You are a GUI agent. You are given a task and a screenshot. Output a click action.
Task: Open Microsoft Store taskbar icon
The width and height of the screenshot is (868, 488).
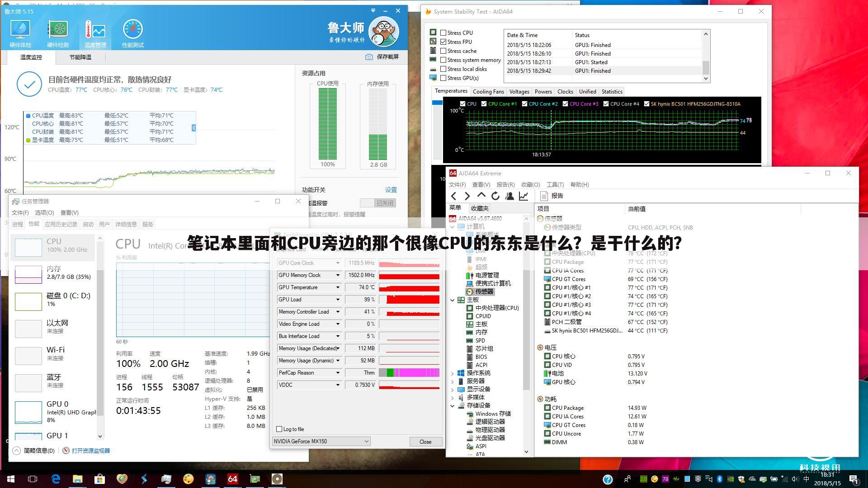point(100,479)
